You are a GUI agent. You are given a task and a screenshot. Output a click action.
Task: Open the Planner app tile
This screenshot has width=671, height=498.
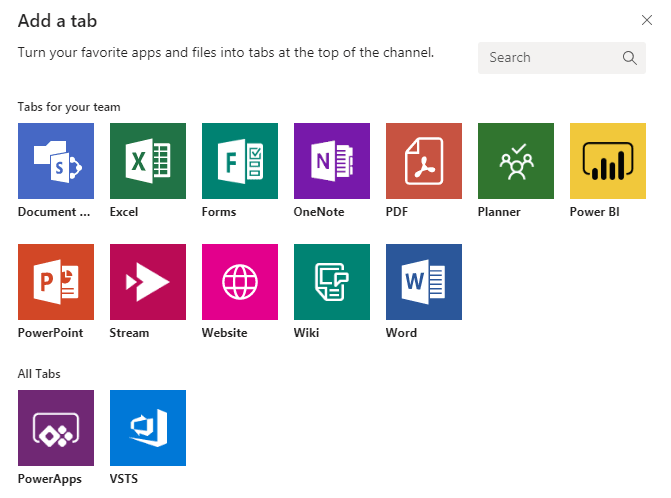click(x=516, y=161)
